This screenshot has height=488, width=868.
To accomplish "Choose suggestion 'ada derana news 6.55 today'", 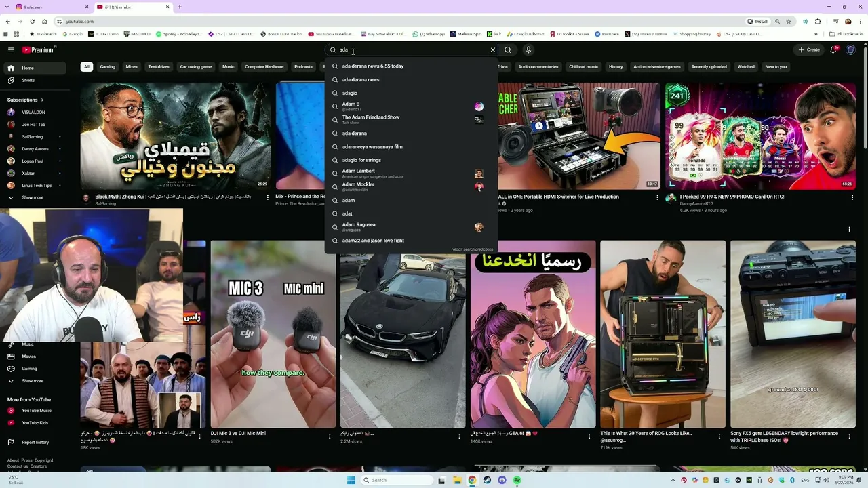I will (411, 66).
